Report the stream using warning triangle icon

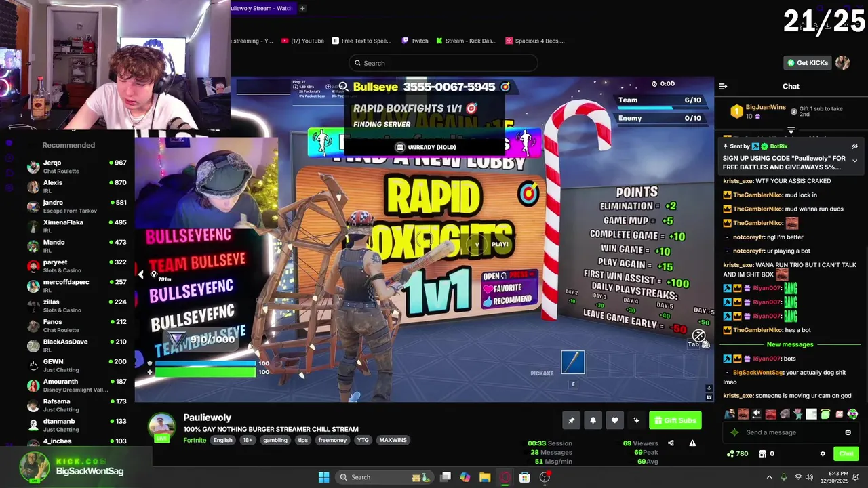tap(692, 443)
